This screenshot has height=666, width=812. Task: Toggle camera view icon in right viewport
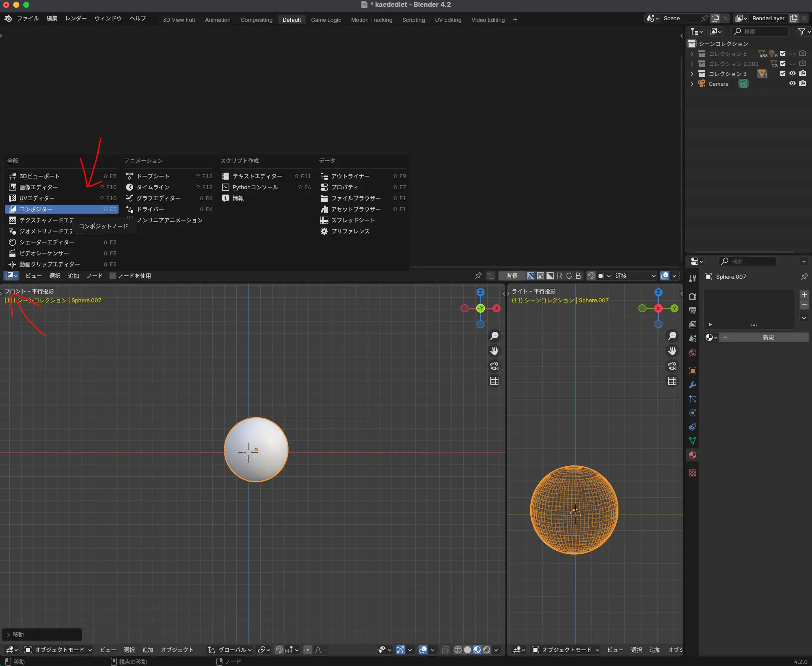tap(672, 366)
